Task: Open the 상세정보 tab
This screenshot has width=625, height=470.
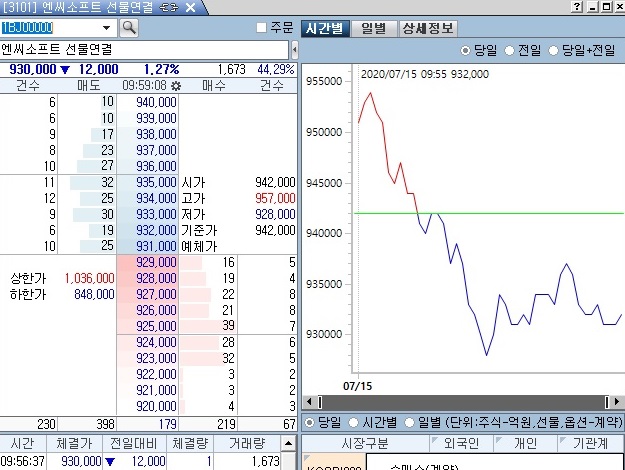Action: click(428, 27)
